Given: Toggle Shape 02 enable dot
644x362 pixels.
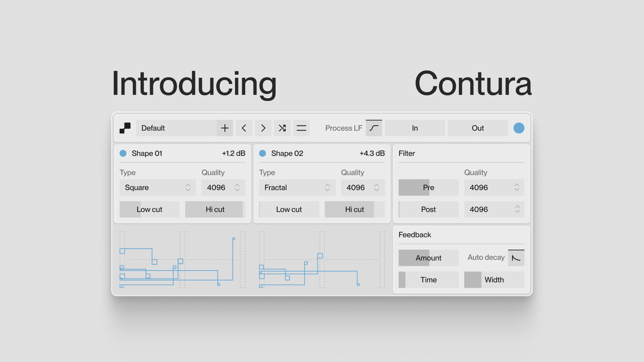Looking at the screenshot, I should (263, 153).
